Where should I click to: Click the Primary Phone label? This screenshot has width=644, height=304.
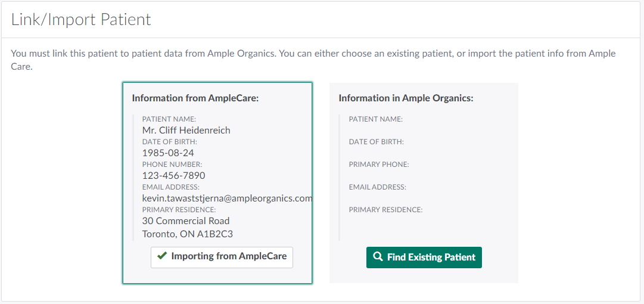pyautogui.click(x=379, y=165)
